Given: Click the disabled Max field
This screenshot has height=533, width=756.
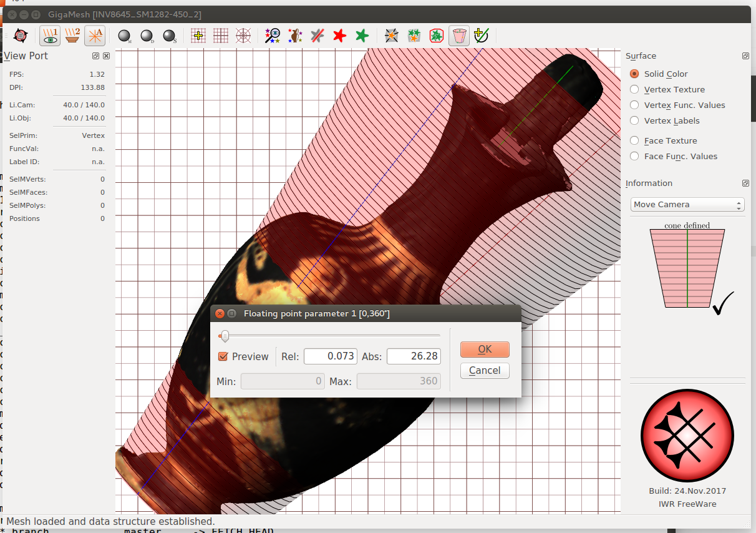Looking at the screenshot, I should [399, 381].
